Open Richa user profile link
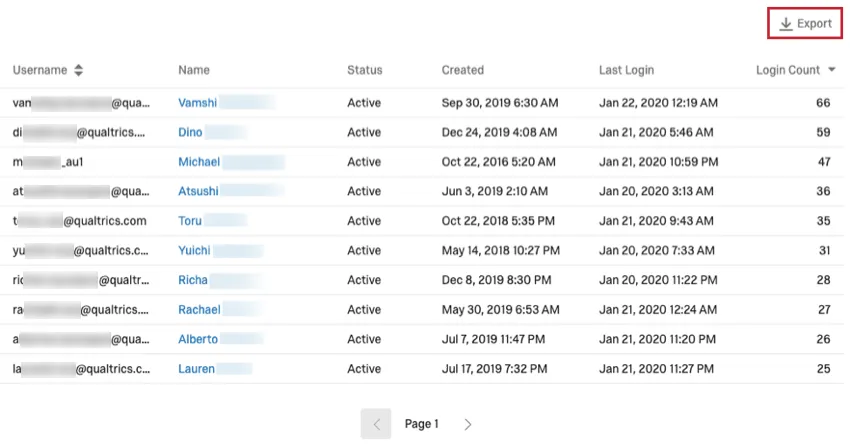Screen dimensions: 850x444 coord(193,280)
